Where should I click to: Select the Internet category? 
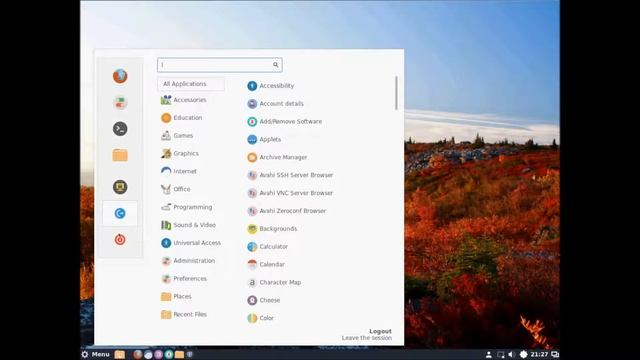click(x=179, y=171)
